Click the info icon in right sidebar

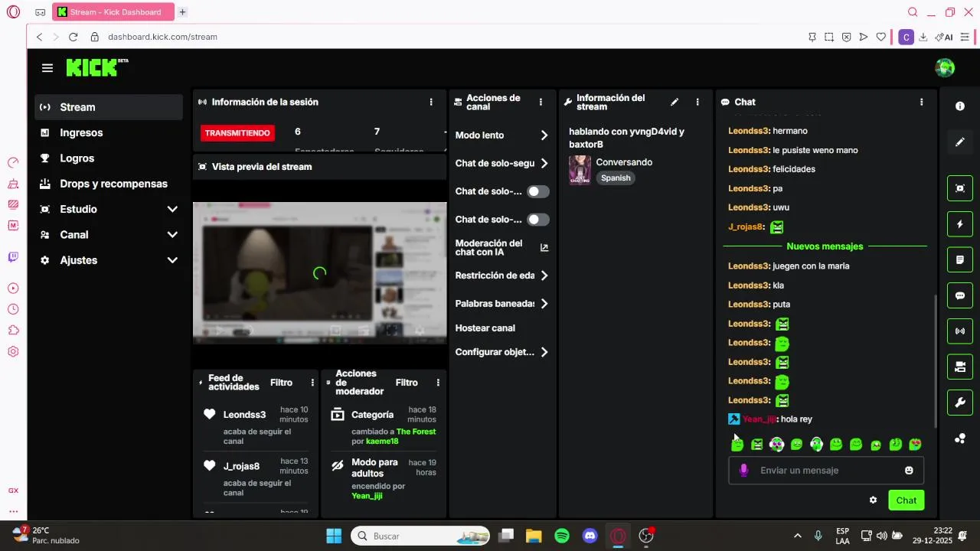960,106
